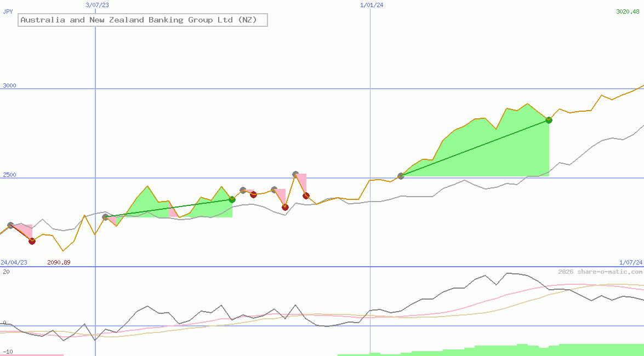Expand the chart title box

click(x=143, y=20)
